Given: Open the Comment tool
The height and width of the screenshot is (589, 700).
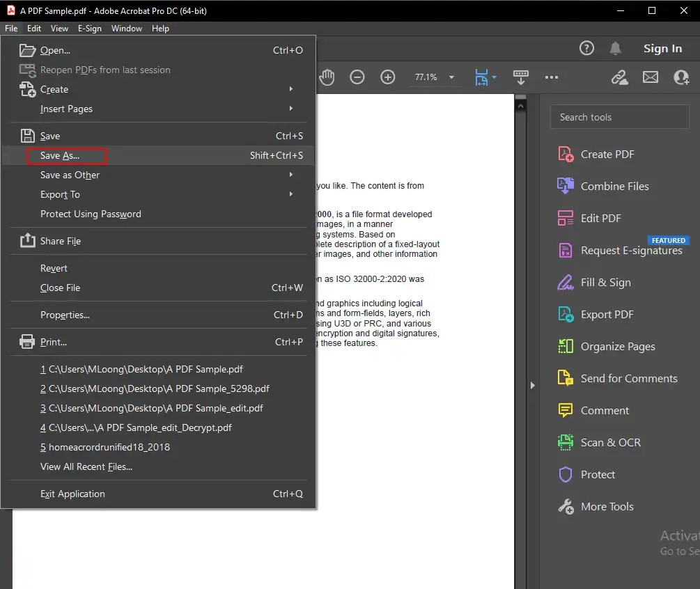Looking at the screenshot, I should (593, 411).
